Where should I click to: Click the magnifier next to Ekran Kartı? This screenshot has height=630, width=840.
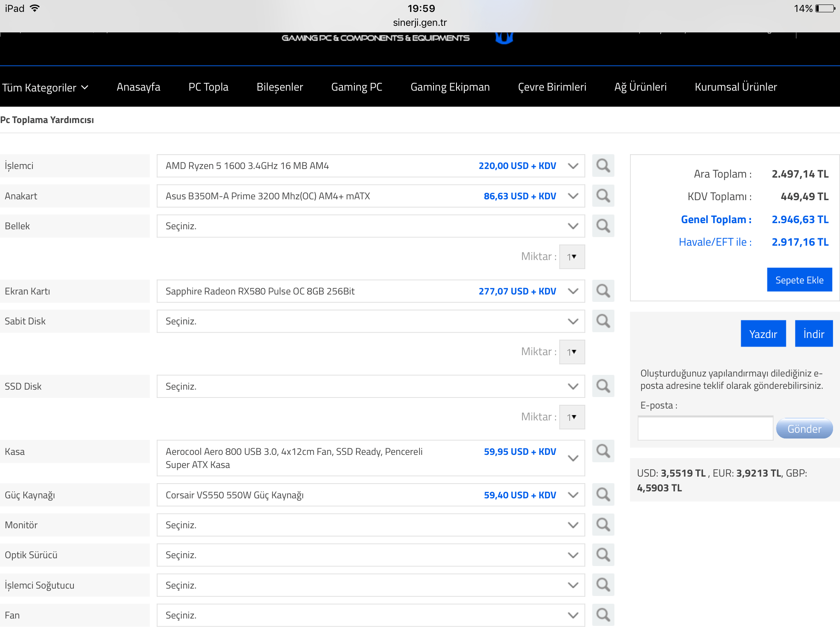603,291
